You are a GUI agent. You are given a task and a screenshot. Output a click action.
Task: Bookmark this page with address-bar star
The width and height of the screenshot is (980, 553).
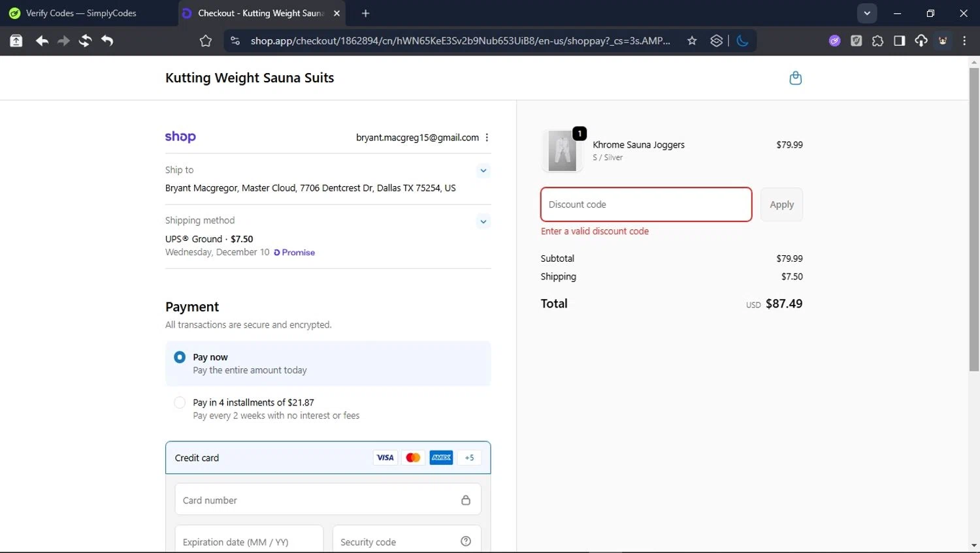coord(692,40)
